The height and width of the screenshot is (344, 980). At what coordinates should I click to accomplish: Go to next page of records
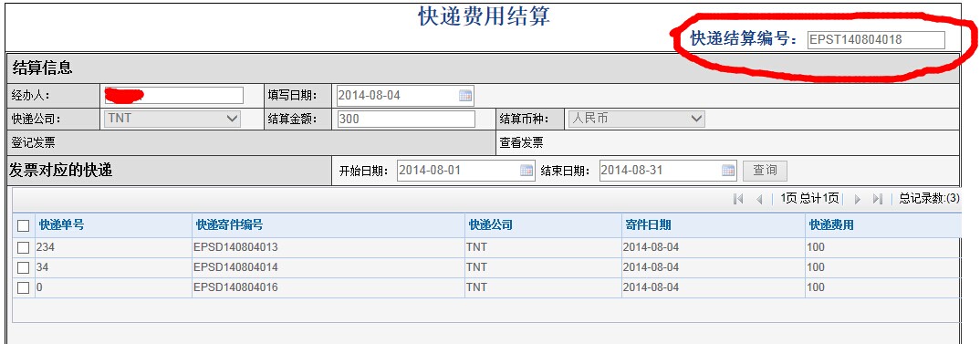point(858,199)
